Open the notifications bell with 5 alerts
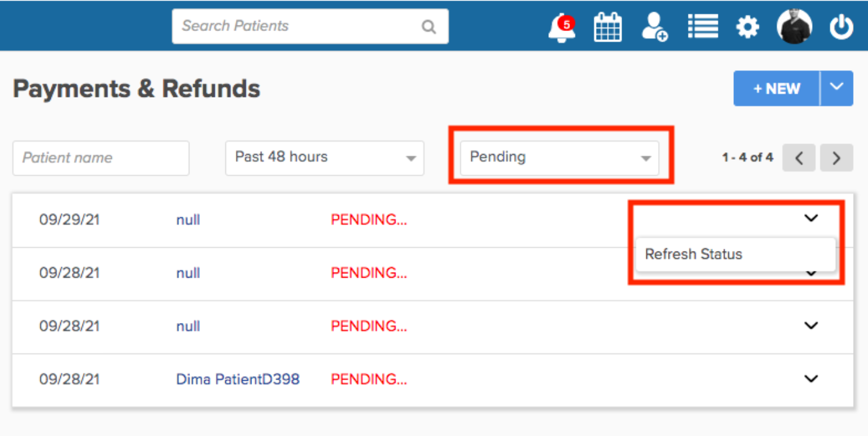The height and width of the screenshot is (436, 868). pyautogui.click(x=561, y=28)
